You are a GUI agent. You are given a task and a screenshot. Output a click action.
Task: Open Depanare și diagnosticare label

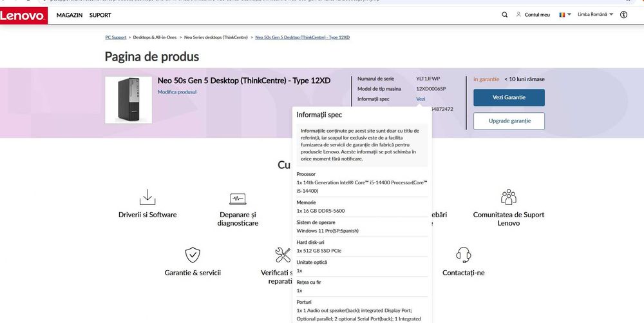tap(238, 219)
